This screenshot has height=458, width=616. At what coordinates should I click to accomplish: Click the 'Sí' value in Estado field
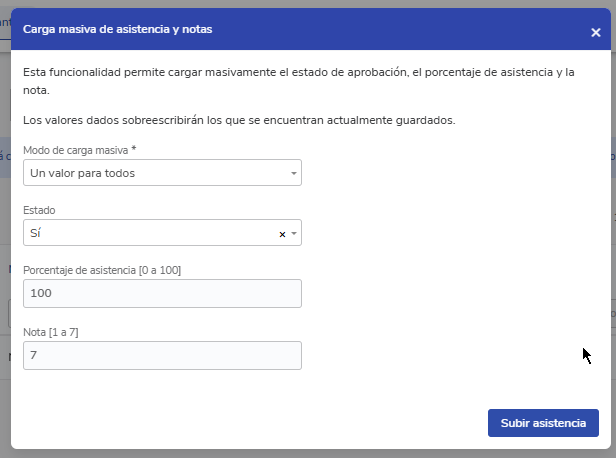36,233
